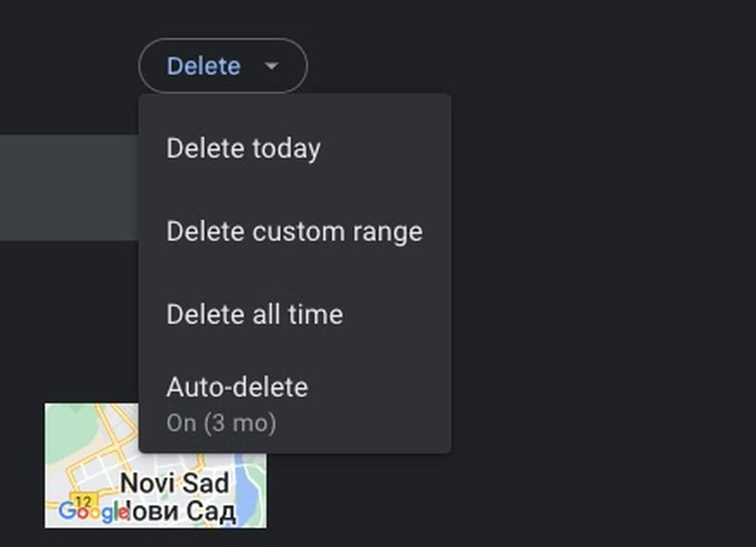The height and width of the screenshot is (547, 756).
Task: Dismiss menu by clicking dark empty background
Action: pyautogui.click(x=598, y=284)
